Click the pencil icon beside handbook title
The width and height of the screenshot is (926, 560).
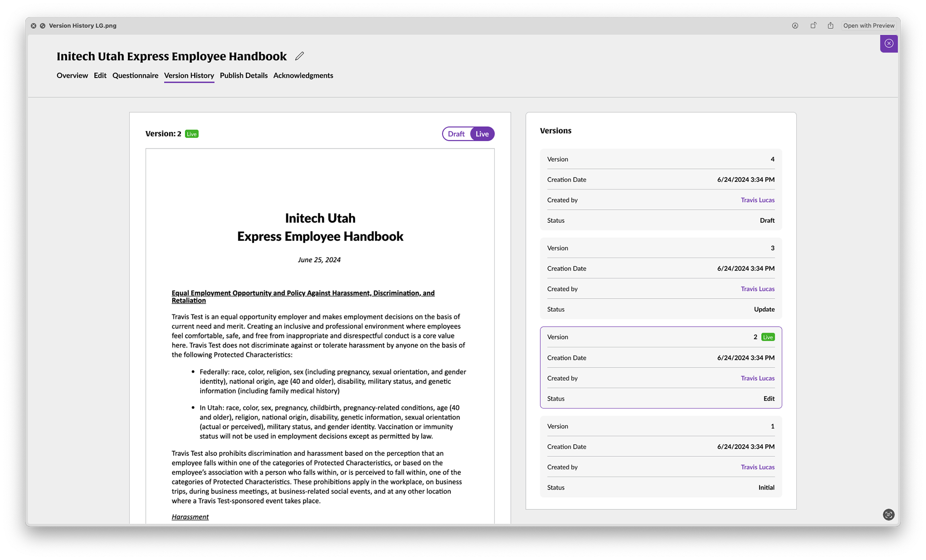point(300,56)
